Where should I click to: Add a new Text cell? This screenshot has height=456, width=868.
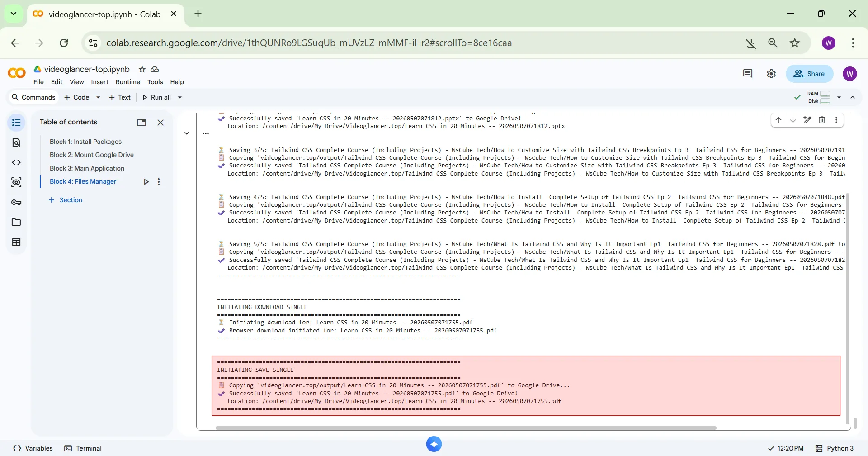(119, 97)
